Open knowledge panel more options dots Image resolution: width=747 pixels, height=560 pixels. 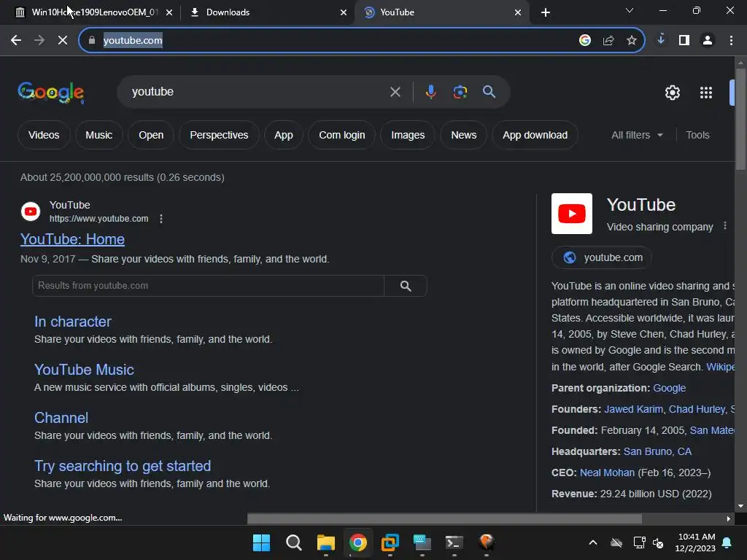725,226
